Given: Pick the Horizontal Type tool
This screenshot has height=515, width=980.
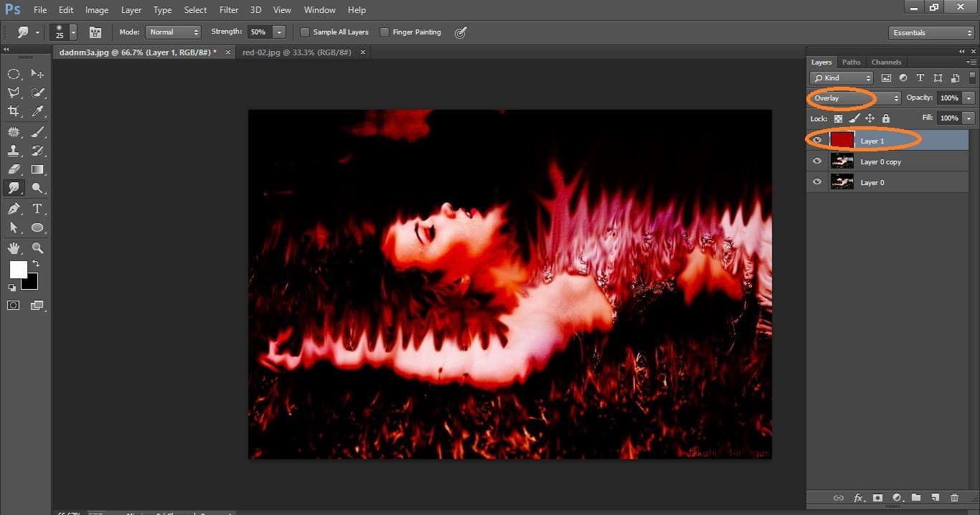Looking at the screenshot, I should click(37, 209).
